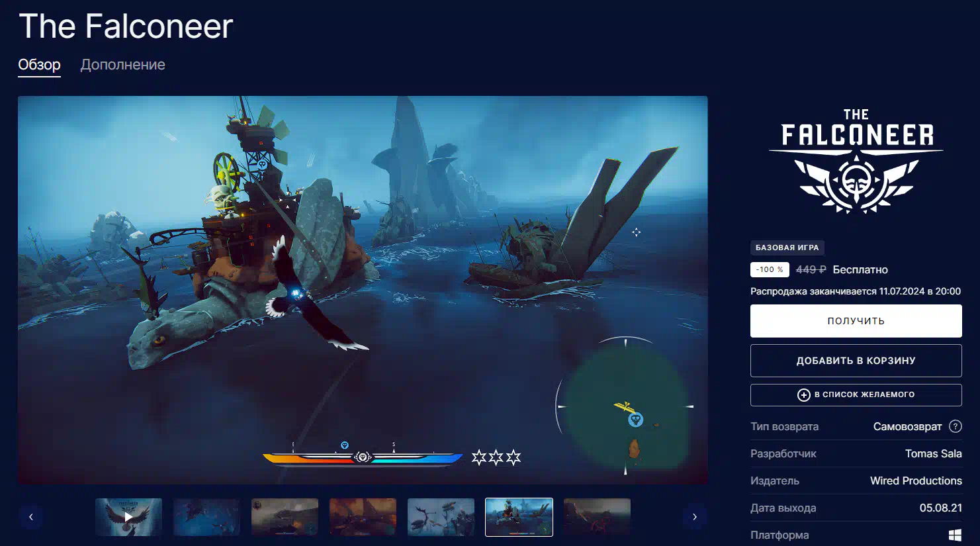The height and width of the screenshot is (546, 980).
Task: Switch to the Дополнение tab
Action: point(122,65)
